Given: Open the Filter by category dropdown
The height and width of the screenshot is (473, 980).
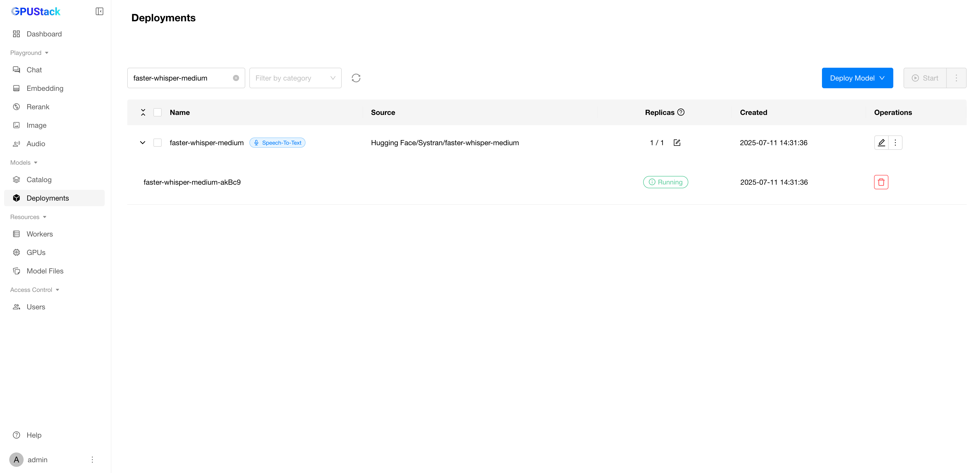Looking at the screenshot, I should (x=295, y=78).
